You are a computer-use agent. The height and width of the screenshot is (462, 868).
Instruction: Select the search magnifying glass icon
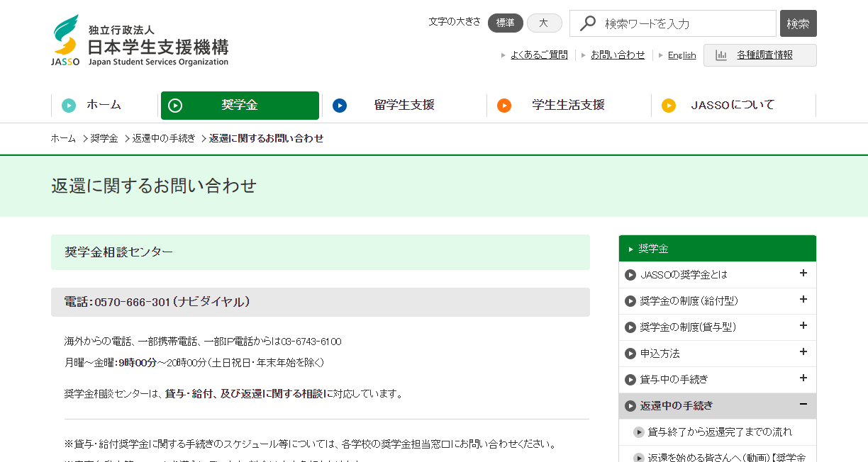pos(586,23)
